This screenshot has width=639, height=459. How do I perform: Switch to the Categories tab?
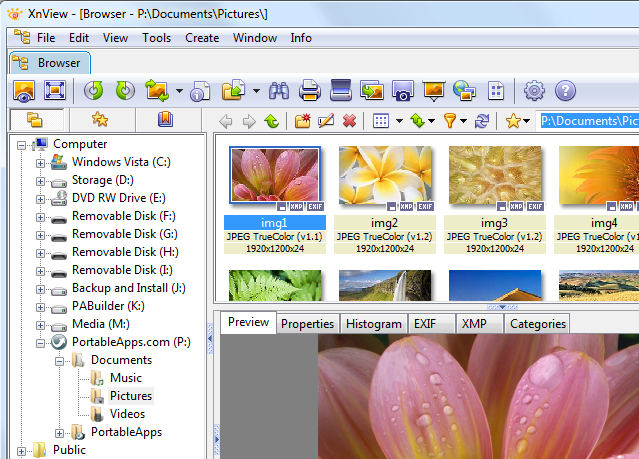[x=538, y=324]
